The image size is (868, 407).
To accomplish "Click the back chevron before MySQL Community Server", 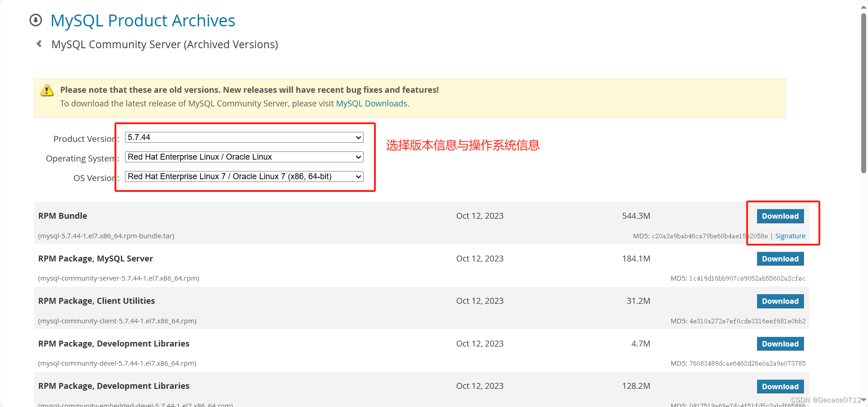I will tap(39, 44).
